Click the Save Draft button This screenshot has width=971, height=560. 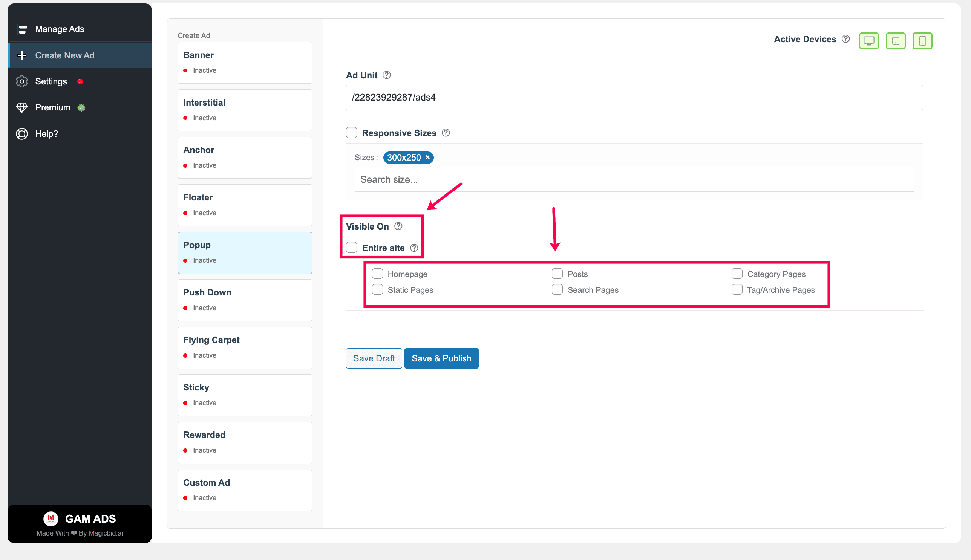374,358
